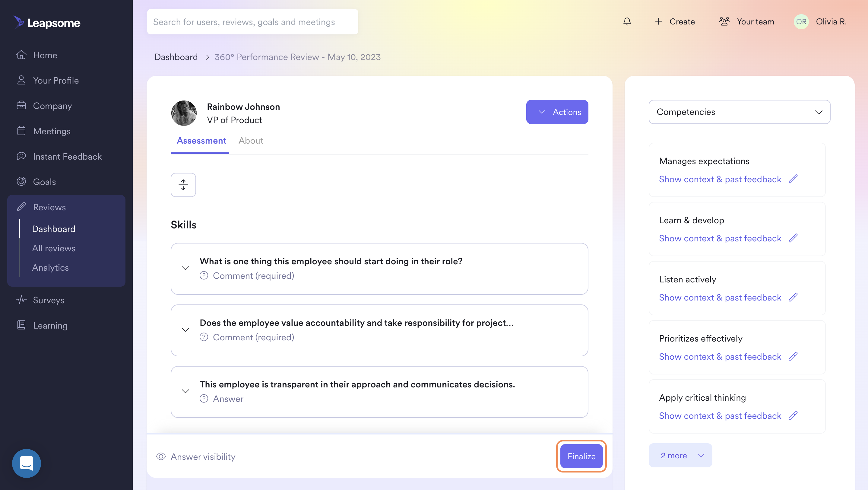
Task: Click the Your Profile person icon
Action: click(21, 80)
